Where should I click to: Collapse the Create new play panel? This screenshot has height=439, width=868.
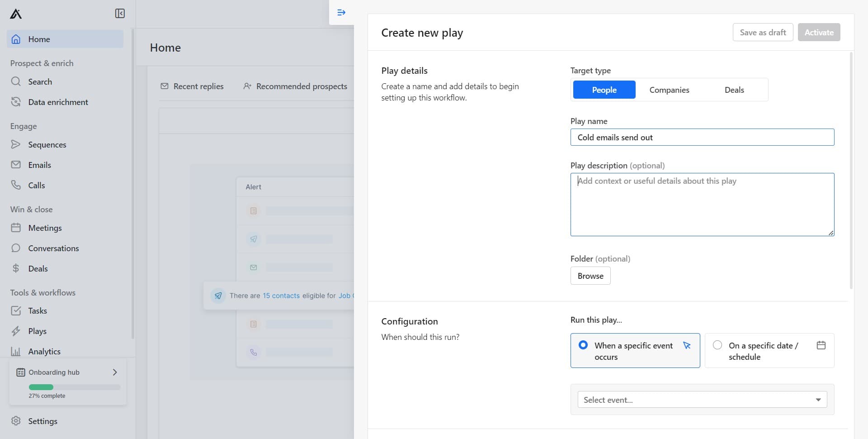point(341,12)
